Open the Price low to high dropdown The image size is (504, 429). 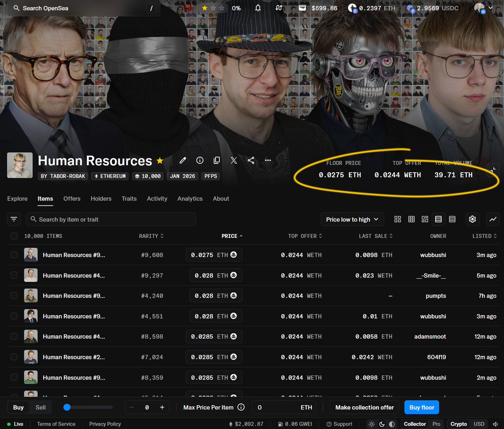(352, 219)
